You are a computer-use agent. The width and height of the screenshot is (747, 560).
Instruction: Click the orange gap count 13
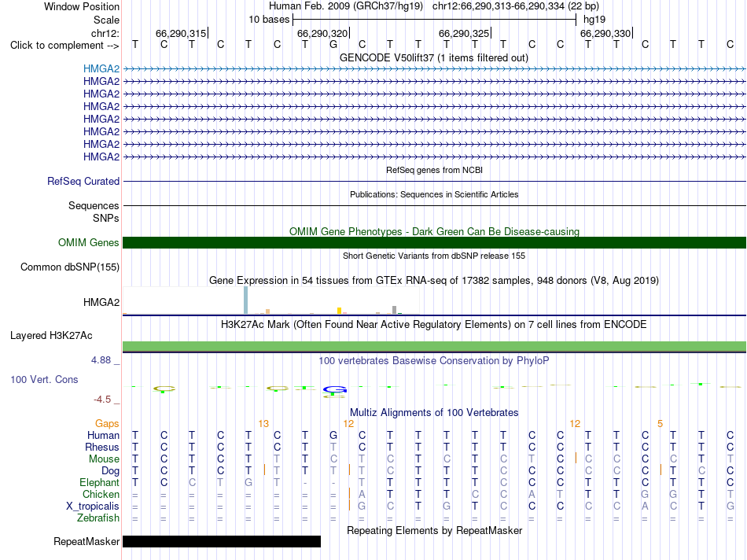263,424
